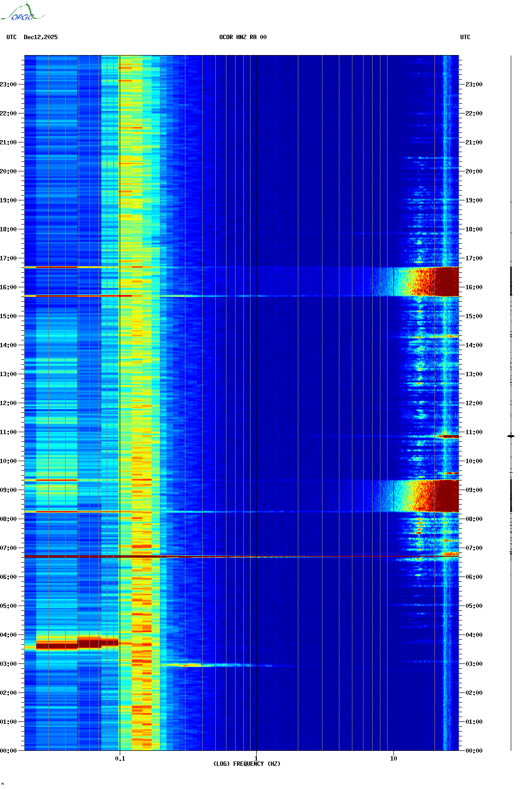
Task: Click the 1 Hz frequency axis label
Action: tap(256, 758)
